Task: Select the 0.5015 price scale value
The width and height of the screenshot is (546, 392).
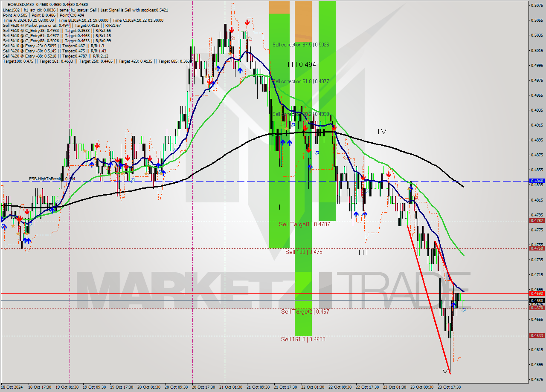Action: coord(537,50)
